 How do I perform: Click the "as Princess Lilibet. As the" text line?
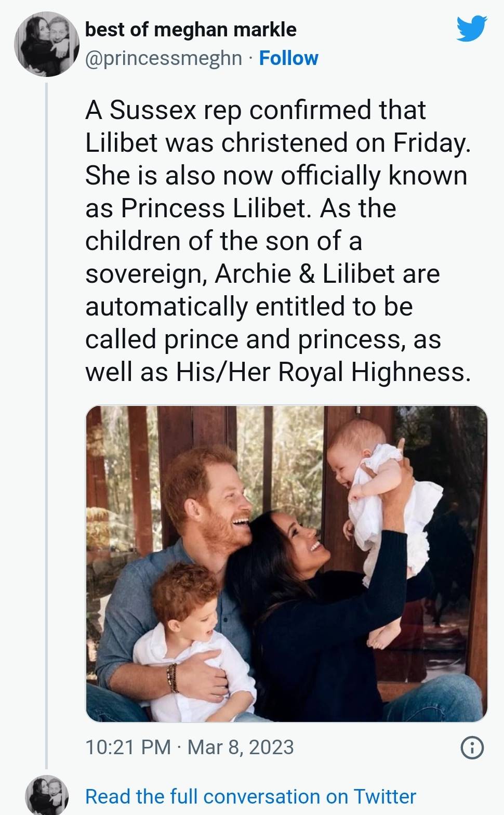pos(241,208)
